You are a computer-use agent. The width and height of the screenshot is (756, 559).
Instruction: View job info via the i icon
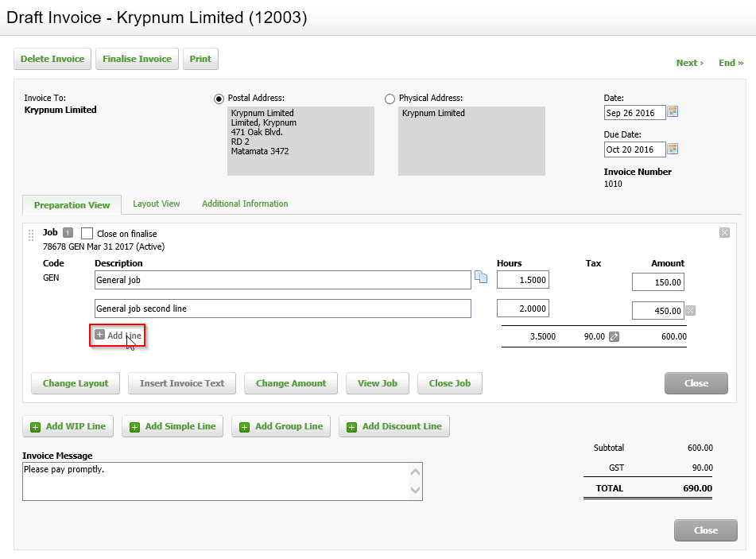tap(69, 233)
